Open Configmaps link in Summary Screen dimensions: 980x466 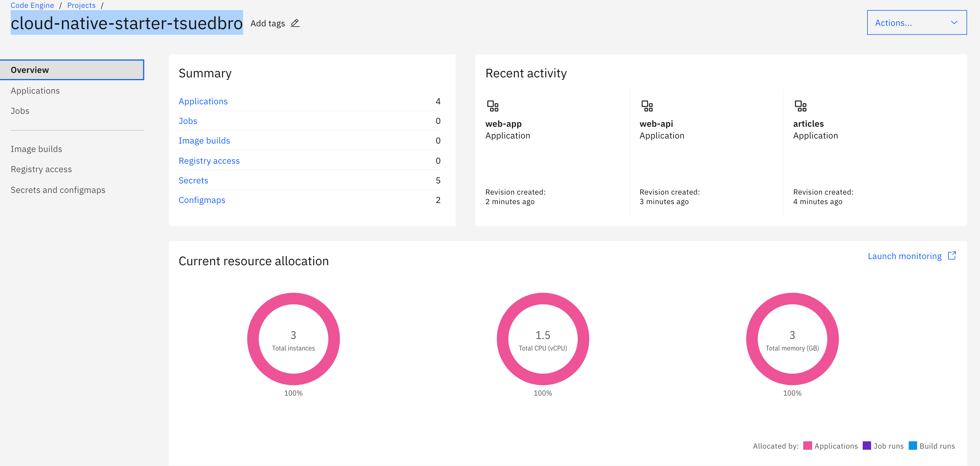coord(202,200)
